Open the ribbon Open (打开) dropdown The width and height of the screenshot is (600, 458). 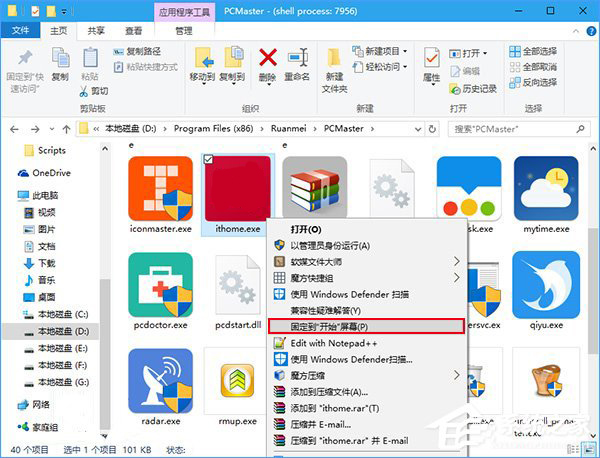pos(468,53)
